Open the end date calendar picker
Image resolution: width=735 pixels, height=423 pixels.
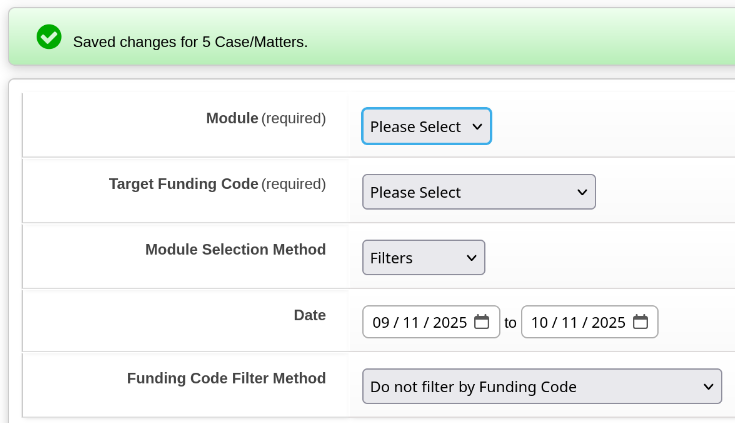click(x=640, y=322)
